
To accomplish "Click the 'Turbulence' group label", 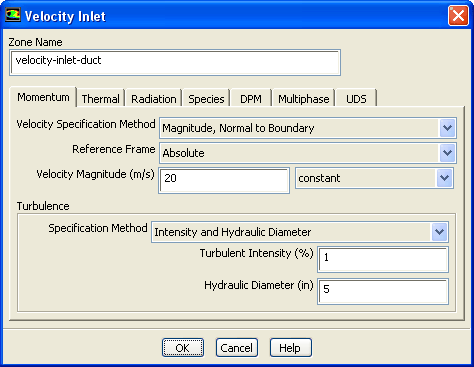I will 43,206.
